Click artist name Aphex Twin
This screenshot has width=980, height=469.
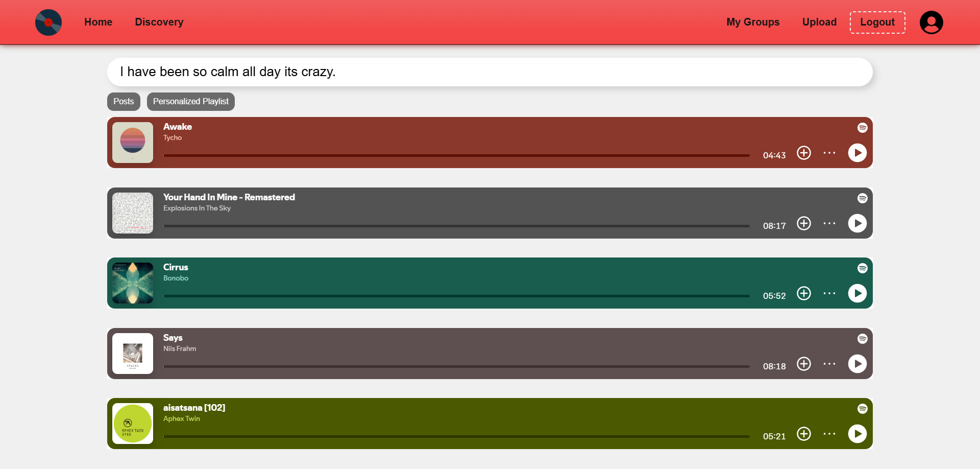point(182,419)
